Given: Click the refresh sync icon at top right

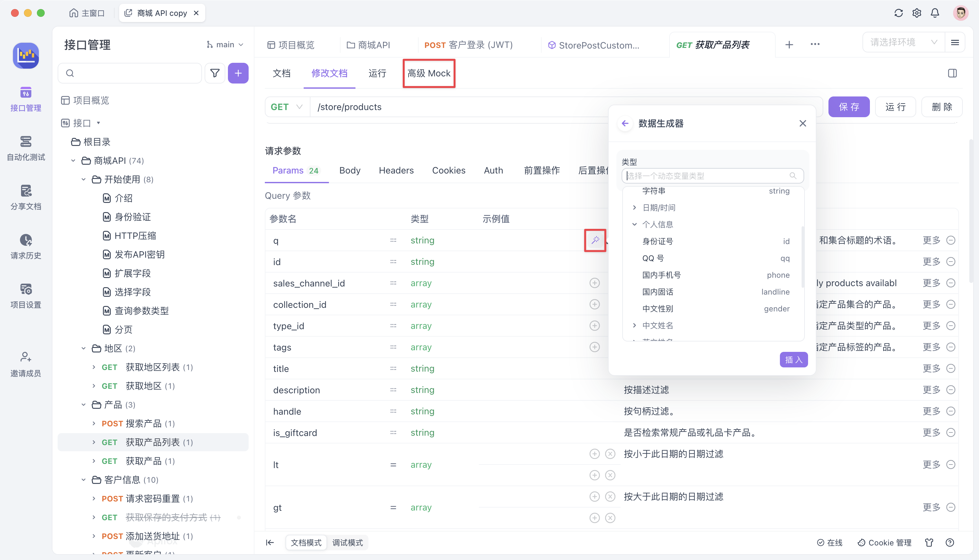Looking at the screenshot, I should (x=898, y=13).
